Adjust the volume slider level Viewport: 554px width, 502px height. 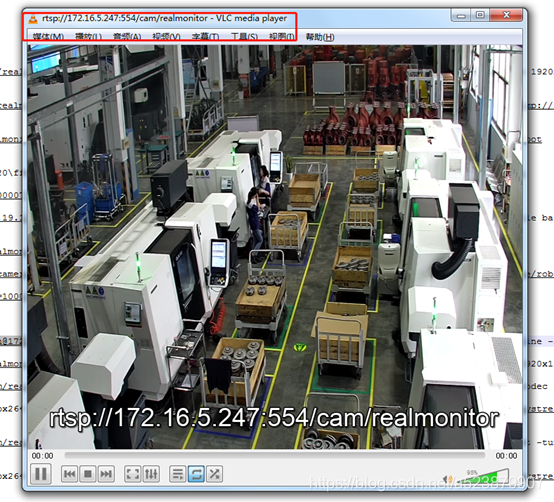pyautogui.click(x=483, y=476)
